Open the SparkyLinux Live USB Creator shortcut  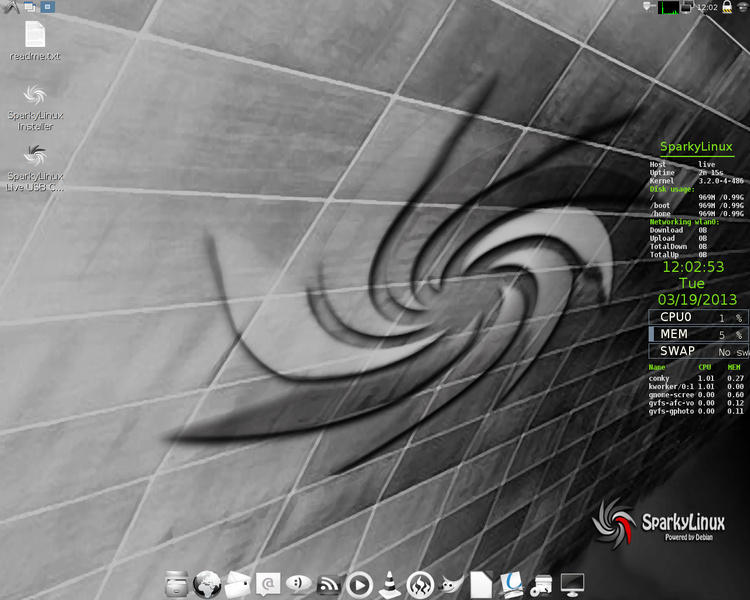click(35, 167)
